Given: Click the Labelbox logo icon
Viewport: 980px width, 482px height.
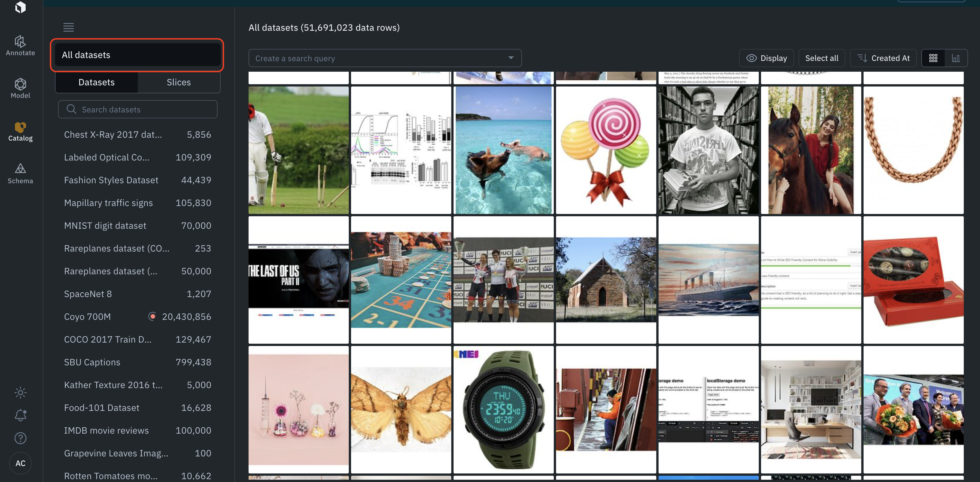Looking at the screenshot, I should pos(20,7).
